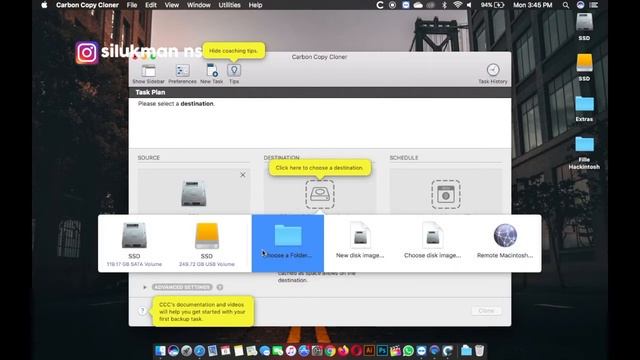This screenshot has width=640, height=360.
Task: Open the View menu
Action: click(x=171, y=5)
